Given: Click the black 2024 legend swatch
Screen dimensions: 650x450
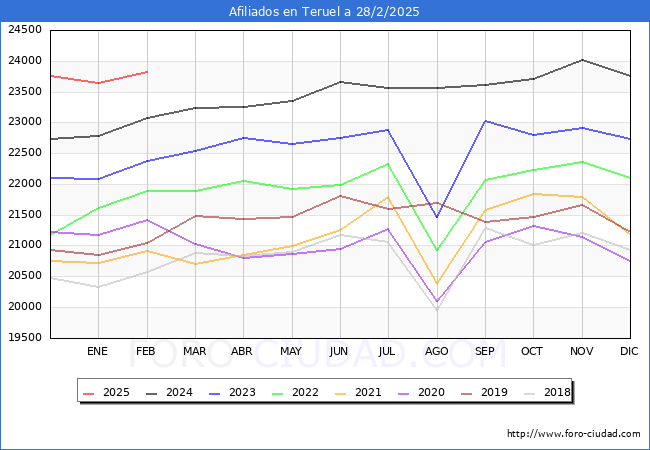Looking at the screenshot, I should [152, 393].
